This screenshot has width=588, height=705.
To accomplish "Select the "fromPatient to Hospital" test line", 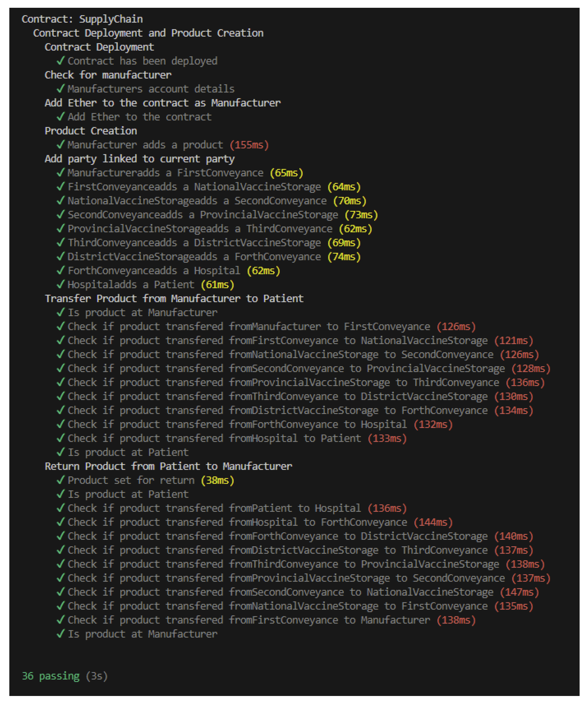I will pyautogui.click(x=214, y=508).
